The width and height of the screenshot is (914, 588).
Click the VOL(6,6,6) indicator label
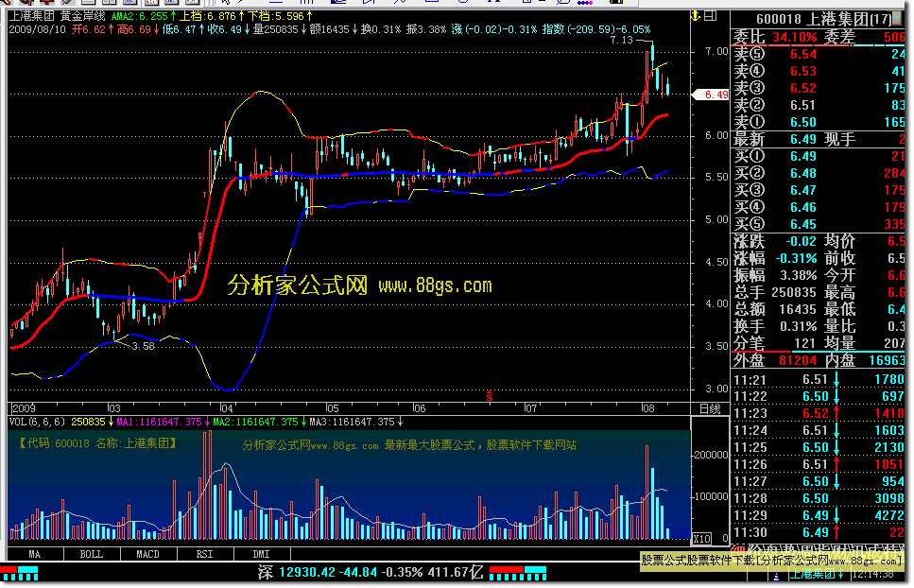click(39, 422)
